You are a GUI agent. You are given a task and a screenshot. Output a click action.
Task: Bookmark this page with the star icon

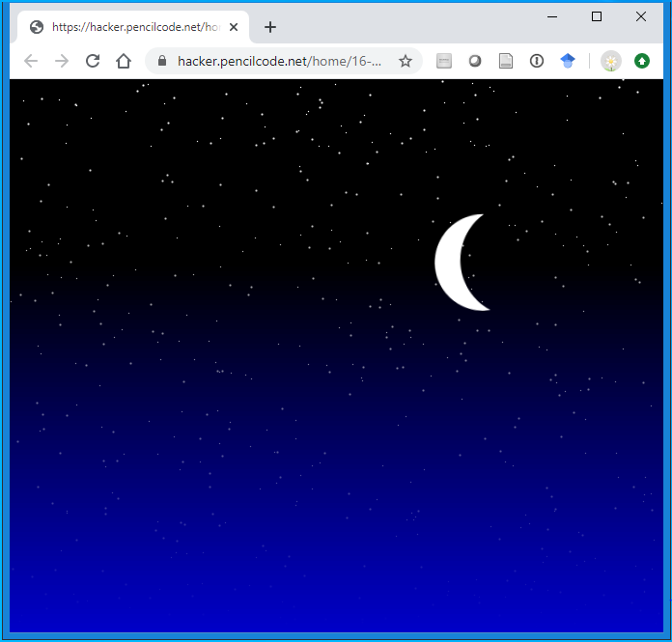[x=406, y=61]
